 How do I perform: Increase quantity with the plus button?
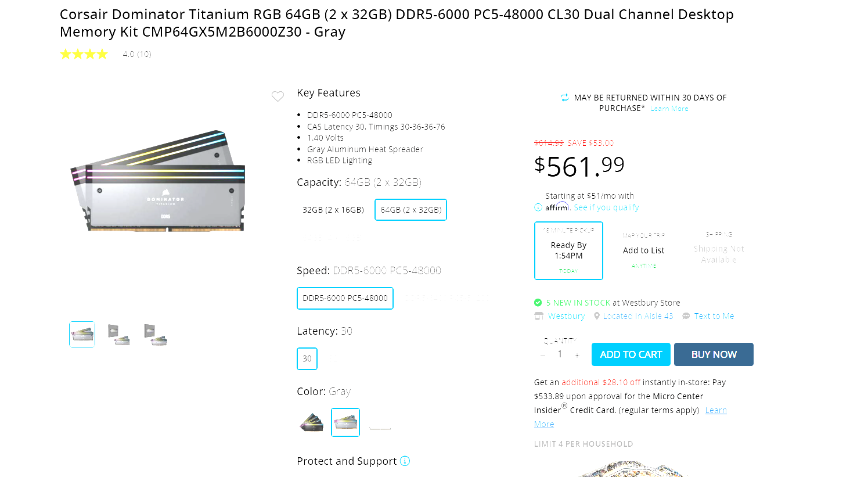pyautogui.click(x=577, y=355)
